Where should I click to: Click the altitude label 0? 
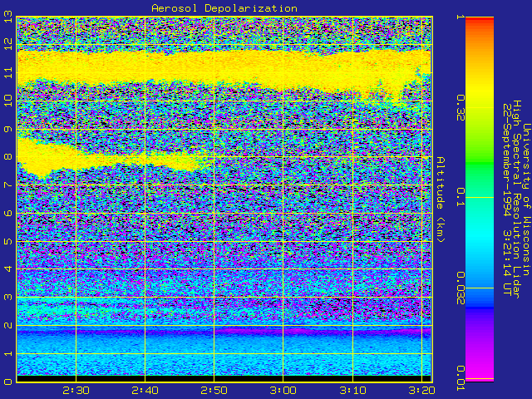pyautogui.click(x=8, y=382)
